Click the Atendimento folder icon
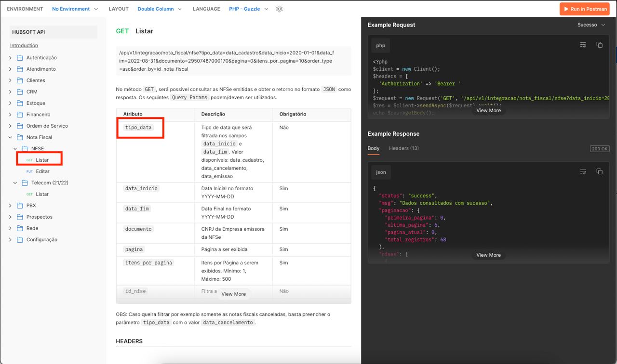This screenshot has height=364, width=617. pyautogui.click(x=20, y=69)
